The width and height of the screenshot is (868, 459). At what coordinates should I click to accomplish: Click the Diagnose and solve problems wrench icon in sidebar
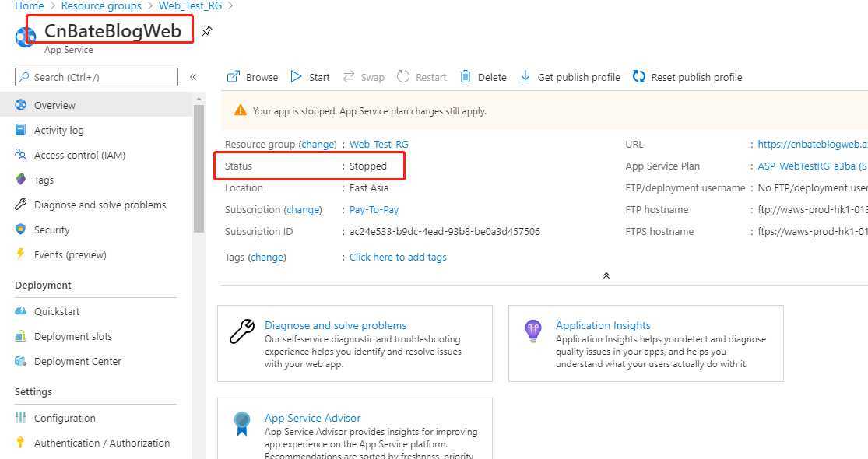point(20,205)
